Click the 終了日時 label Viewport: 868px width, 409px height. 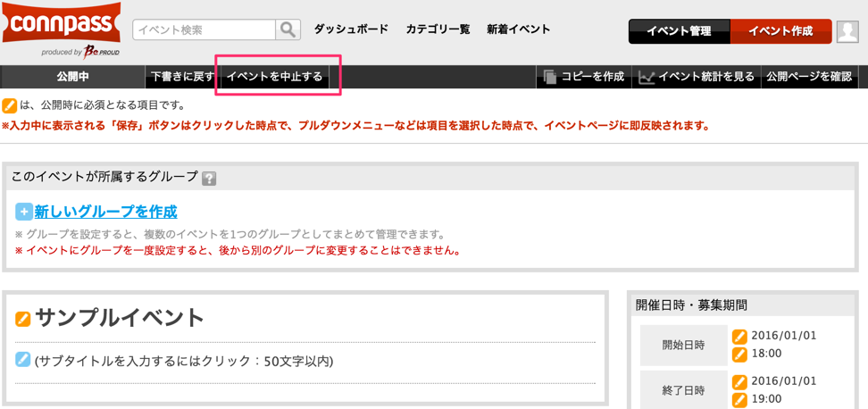pyautogui.click(x=684, y=391)
